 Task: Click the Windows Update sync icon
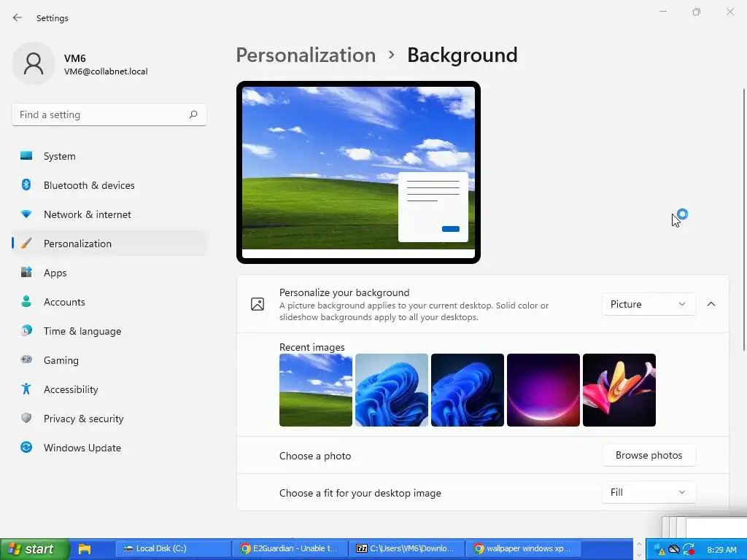pos(26,447)
